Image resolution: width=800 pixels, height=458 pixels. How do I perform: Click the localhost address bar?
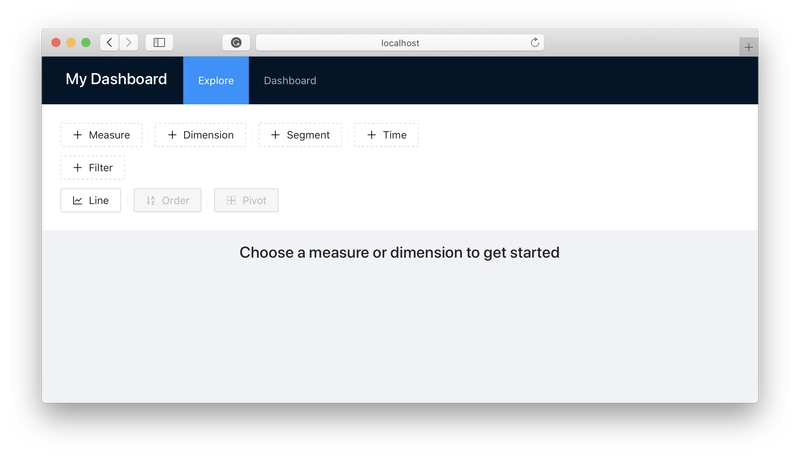click(400, 43)
